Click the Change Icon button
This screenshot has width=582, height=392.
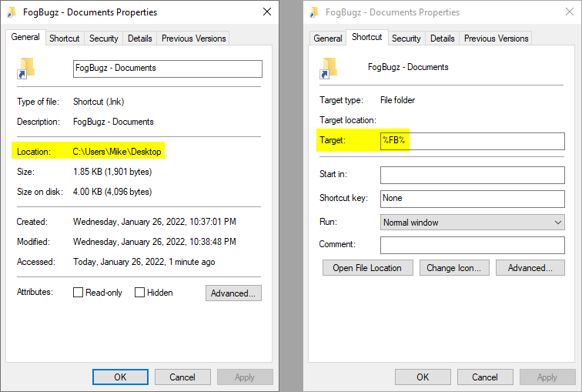[x=454, y=268]
